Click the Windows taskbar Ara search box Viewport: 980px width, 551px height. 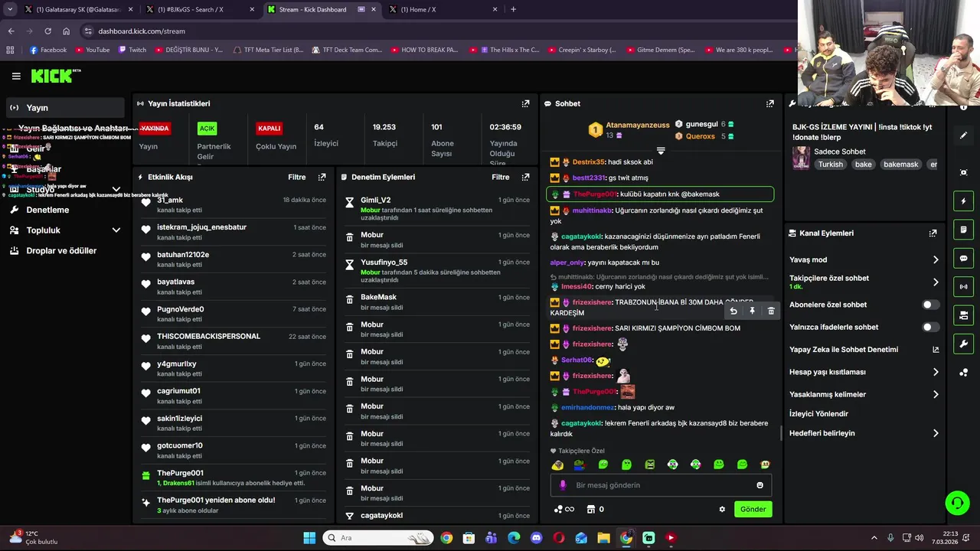[x=377, y=538]
